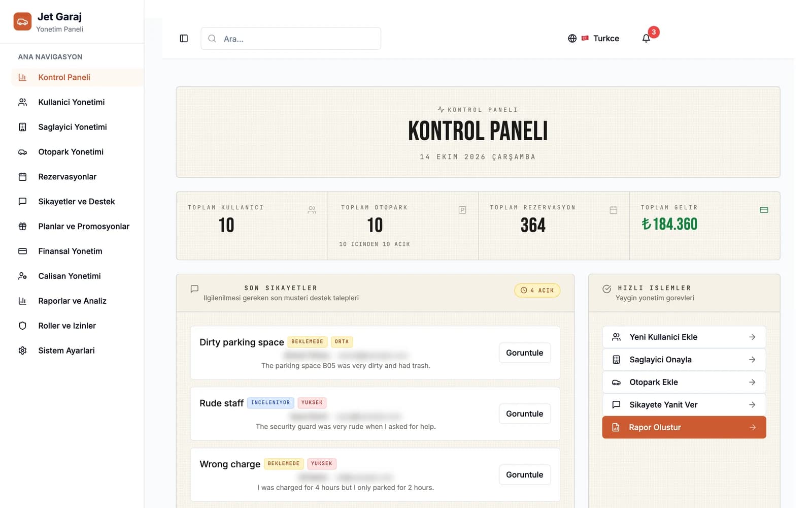Click the Toplam Rezervasyon calendar icon

coord(614,210)
